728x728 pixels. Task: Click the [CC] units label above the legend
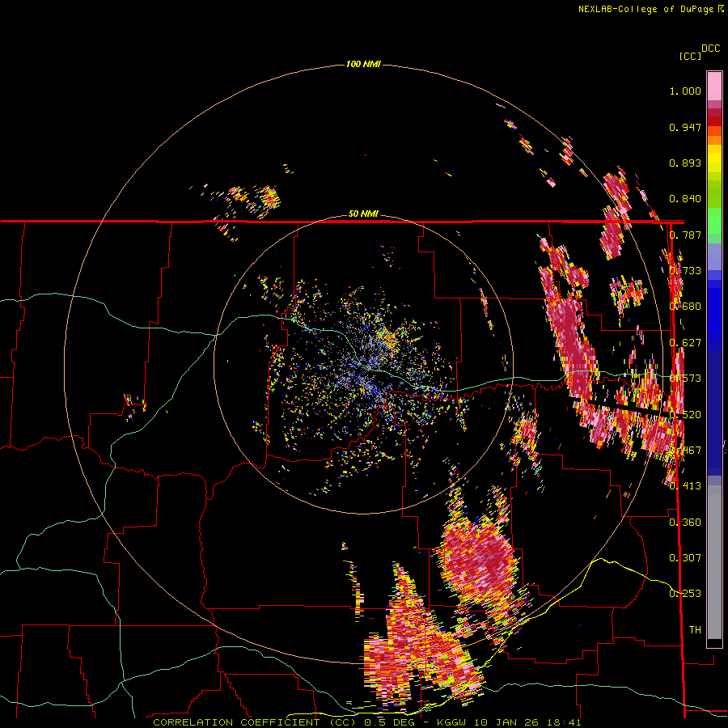point(690,56)
